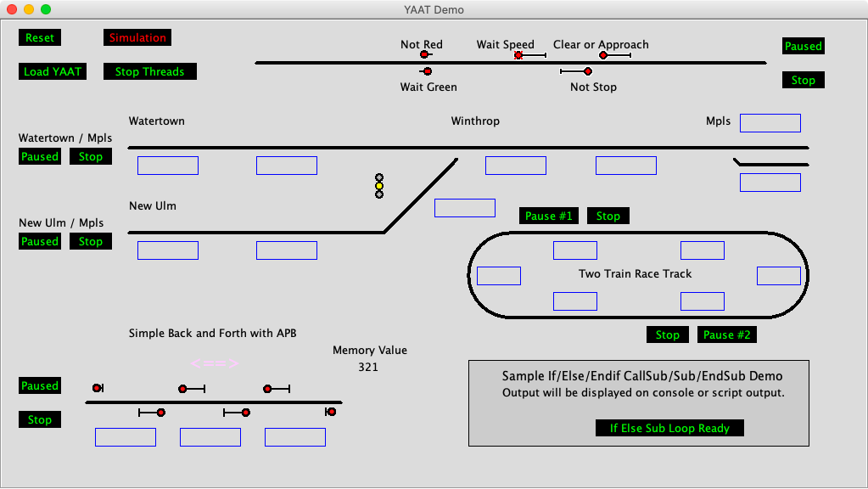Click the Load YAAT button
The height and width of the screenshot is (489, 868).
pos(53,71)
